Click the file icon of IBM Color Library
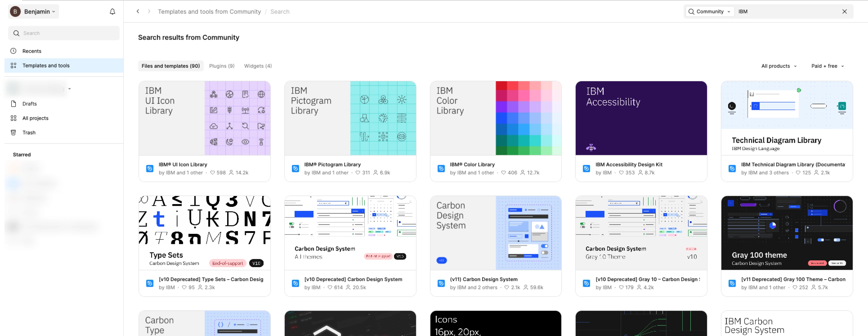The width and height of the screenshot is (868, 336). 441,168
